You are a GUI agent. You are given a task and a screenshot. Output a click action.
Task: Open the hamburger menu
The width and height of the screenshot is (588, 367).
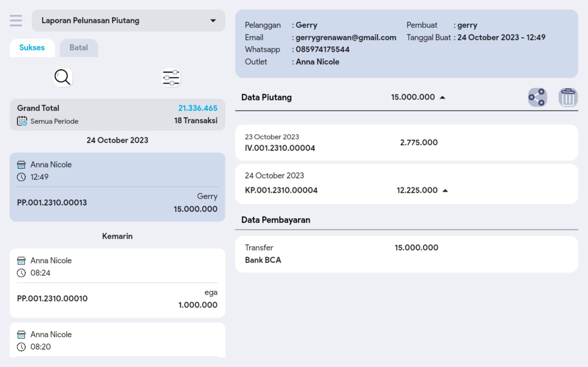pos(16,21)
